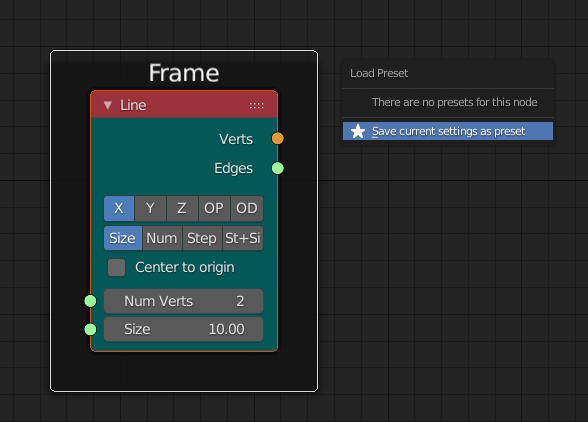The width and height of the screenshot is (588, 422).
Task: Select the OP direction mode
Action: click(214, 208)
